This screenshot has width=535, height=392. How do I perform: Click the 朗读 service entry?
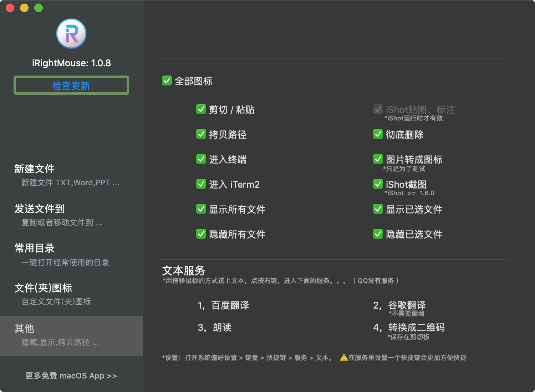(x=215, y=327)
